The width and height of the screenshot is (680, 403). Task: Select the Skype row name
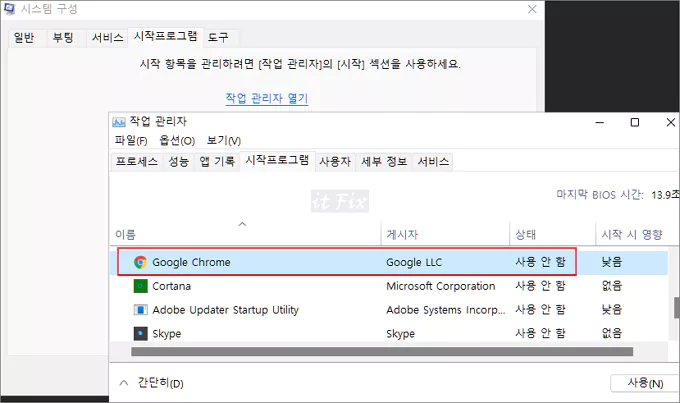[x=167, y=334]
